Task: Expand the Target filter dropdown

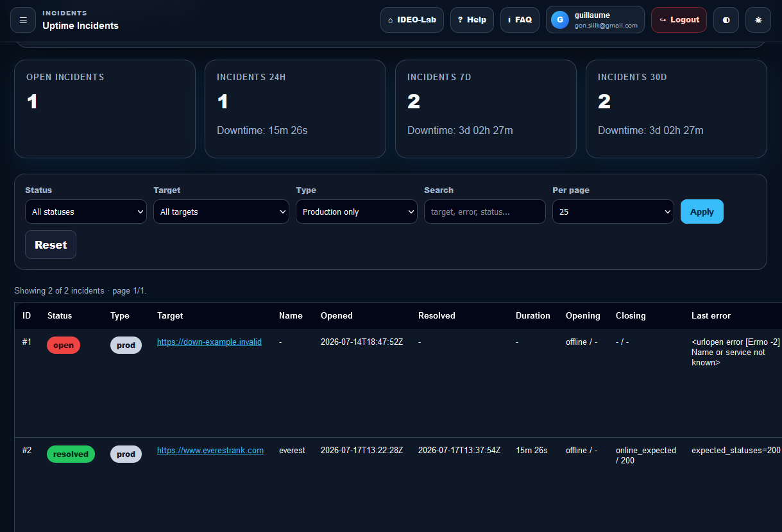Action: (221, 212)
